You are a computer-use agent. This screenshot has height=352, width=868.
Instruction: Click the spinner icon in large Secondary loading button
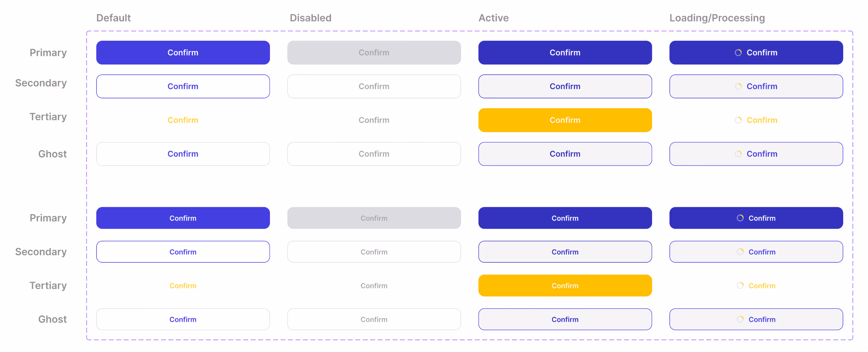[738, 86]
